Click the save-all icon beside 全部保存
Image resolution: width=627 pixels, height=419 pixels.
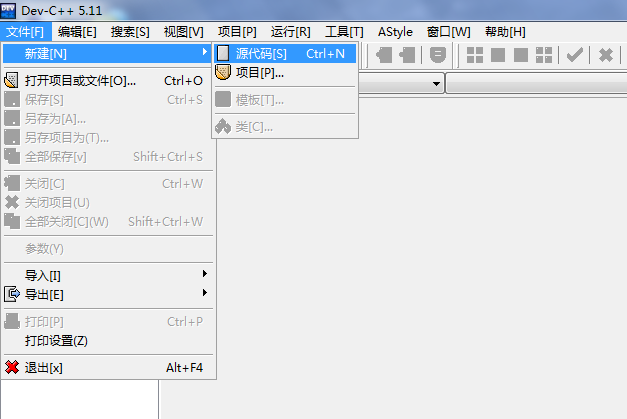tap(12, 156)
